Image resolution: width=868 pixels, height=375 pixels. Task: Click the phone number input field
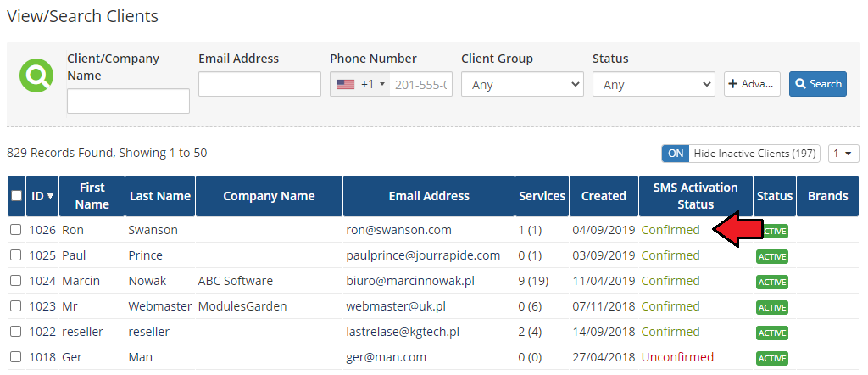coord(420,84)
